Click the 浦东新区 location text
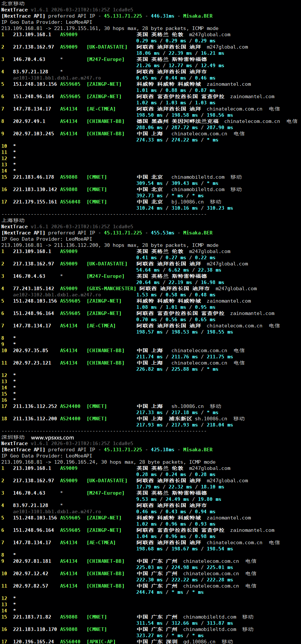 click(x=180, y=419)
